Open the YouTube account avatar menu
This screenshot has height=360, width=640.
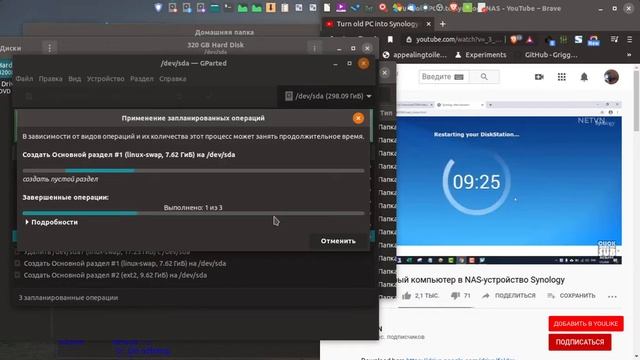pos(611,77)
